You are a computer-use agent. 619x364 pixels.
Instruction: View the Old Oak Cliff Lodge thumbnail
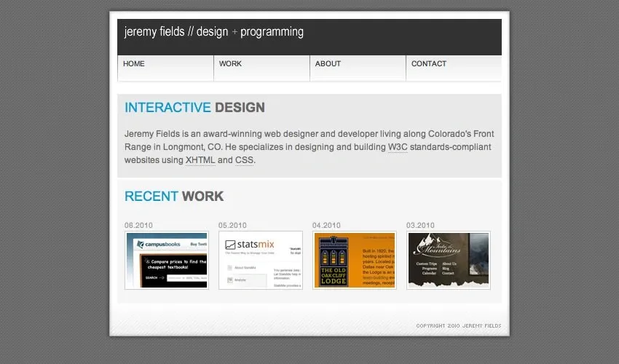pos(355,260)
